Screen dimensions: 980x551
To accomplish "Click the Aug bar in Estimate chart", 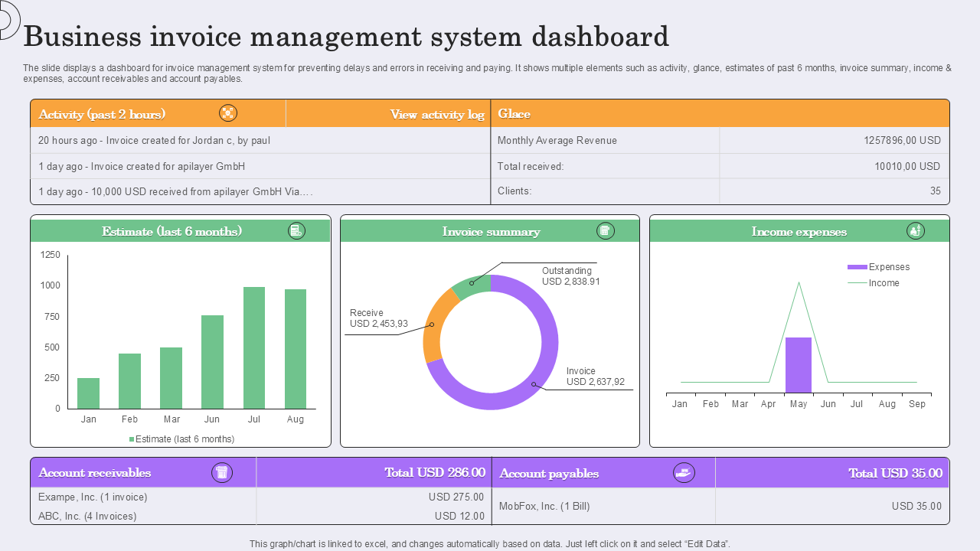I will tap(296, 349).
